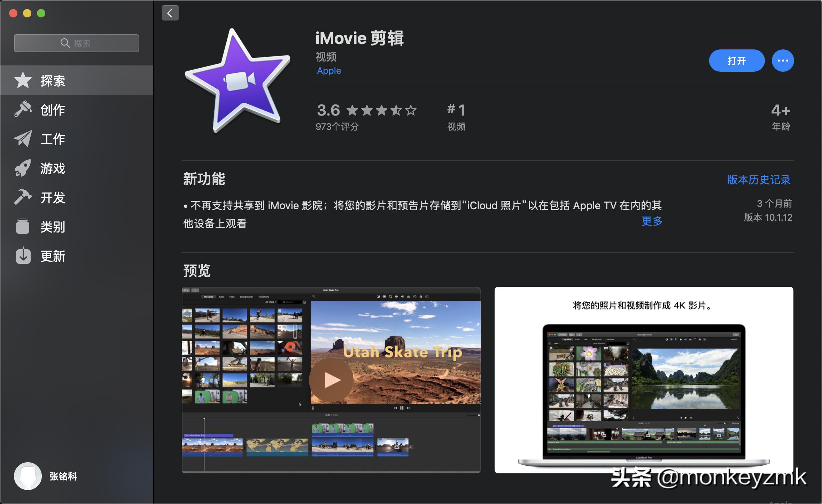This screenshot has height=504, width=822.
Task: Play the Utah Skate Trip preview video
Action: [330, 380]
